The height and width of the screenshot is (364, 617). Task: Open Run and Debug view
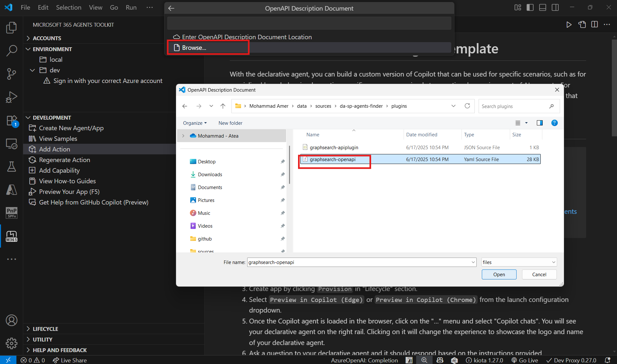[12, 97]
